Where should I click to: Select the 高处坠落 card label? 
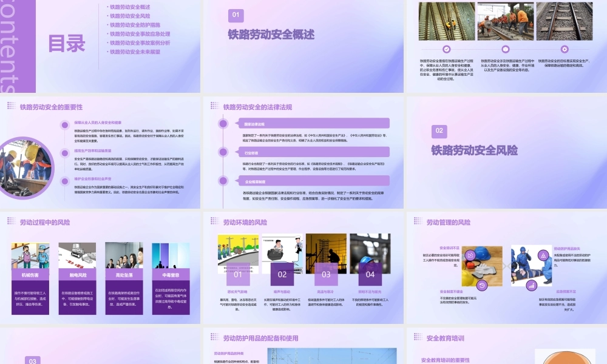click(124, 275)
